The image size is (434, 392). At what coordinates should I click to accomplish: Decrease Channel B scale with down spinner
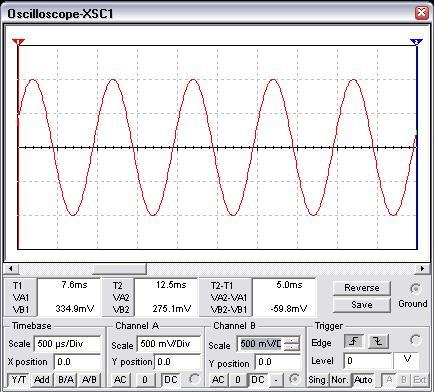pyautogui.click(x=292, y=347)
